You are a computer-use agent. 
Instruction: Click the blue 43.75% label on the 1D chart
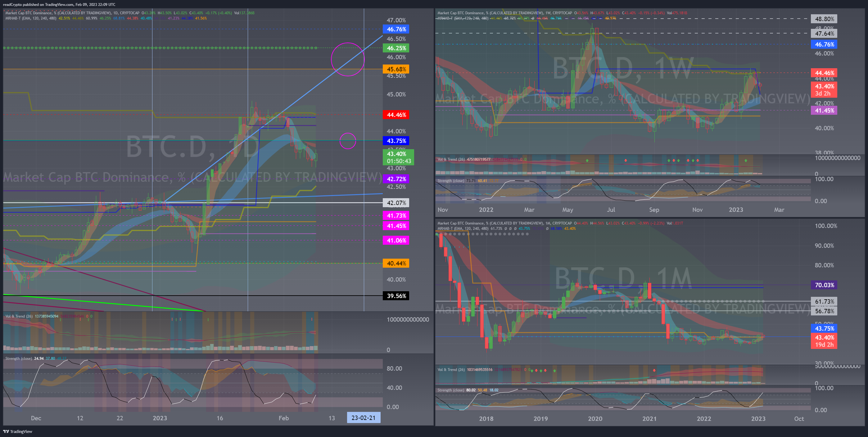click(396, 141)
